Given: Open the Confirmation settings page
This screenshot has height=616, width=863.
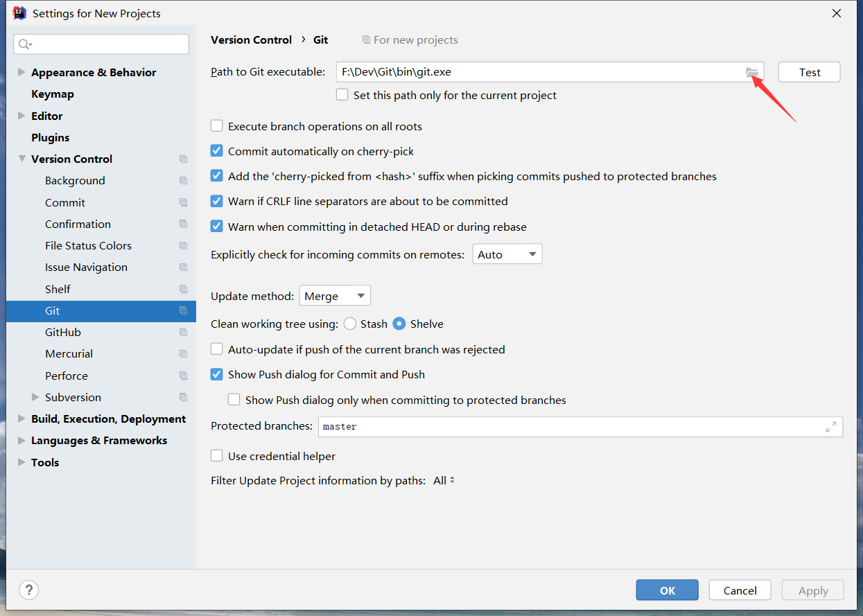Looking at the screenshot, I should point(78,224).
